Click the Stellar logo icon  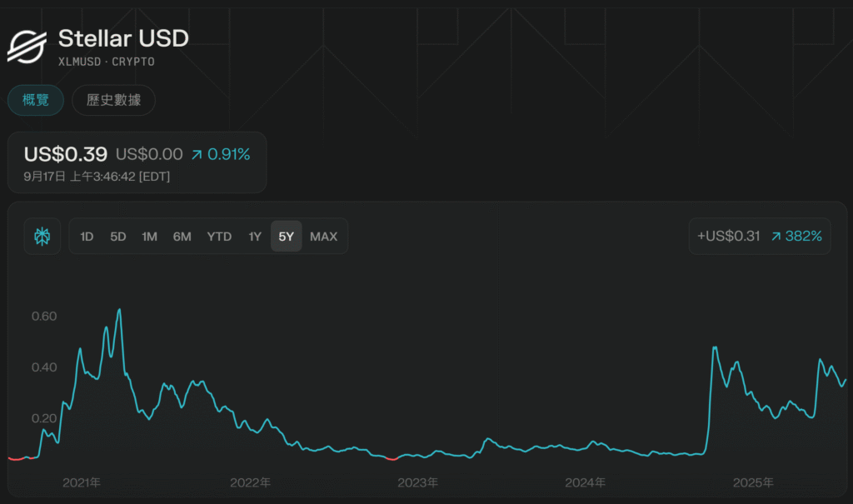coord(27,46)
